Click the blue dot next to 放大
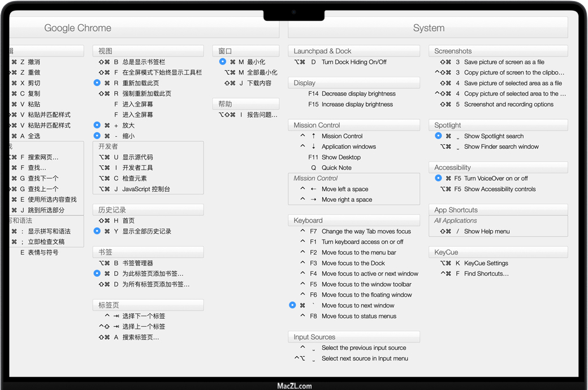Image resolution: width=588 pixels, height=390 pixels. 97,125
